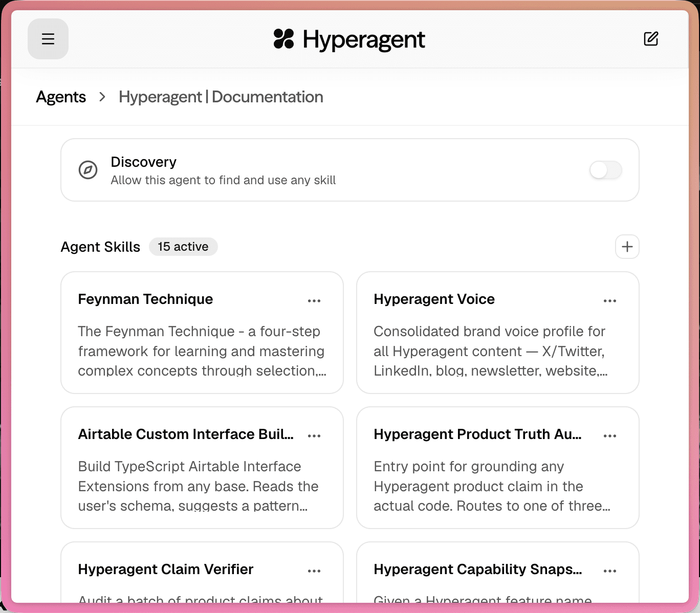Enable the Discovery toggle
Viewport: 700px width, 613px height.
606,170
